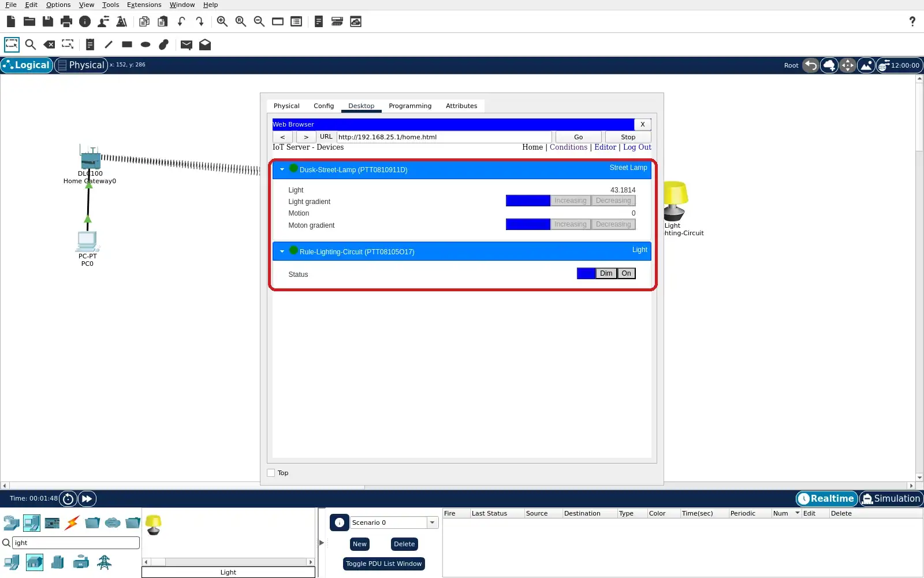Click the Reset time power cycle icon
The width and height of the screenshot is (924, 578).
coord(68,499)
